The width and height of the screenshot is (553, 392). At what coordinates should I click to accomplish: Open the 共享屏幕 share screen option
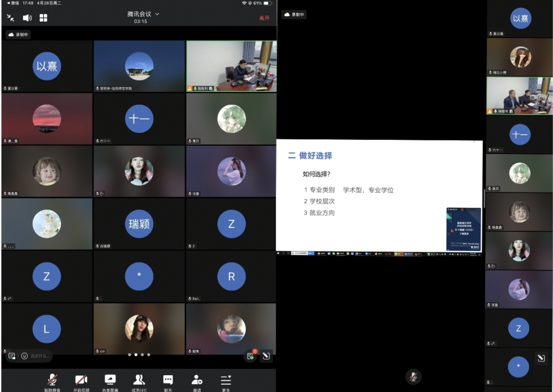110,380
